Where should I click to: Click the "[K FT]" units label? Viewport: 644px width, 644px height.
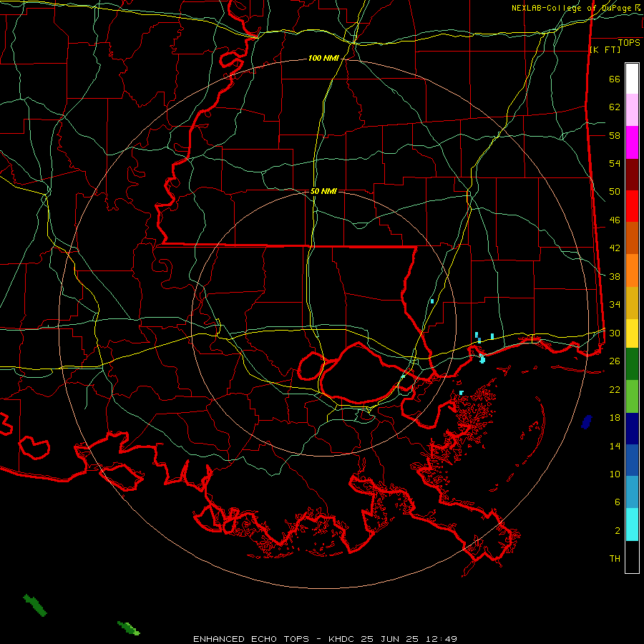coord(605,49)
